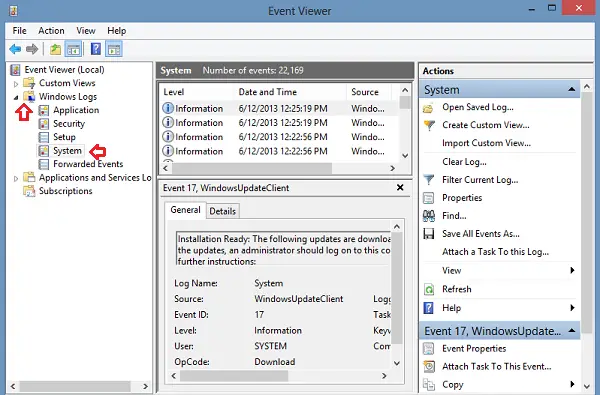Image resolution: width=600 pixels, height=395 pixels.
Task: Select the Windows Logs folder label
Action: coord(68,97)
